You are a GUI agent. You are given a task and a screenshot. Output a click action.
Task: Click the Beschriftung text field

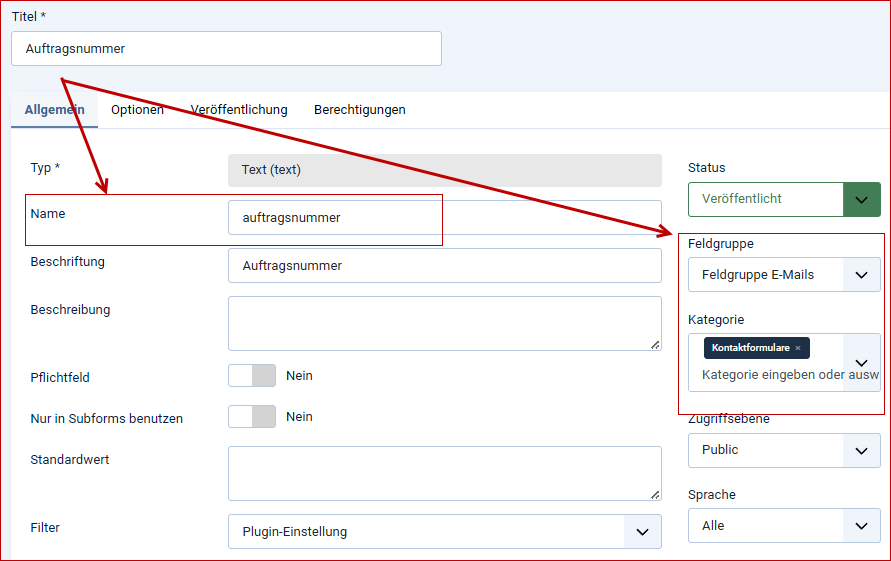pos(444,266)
